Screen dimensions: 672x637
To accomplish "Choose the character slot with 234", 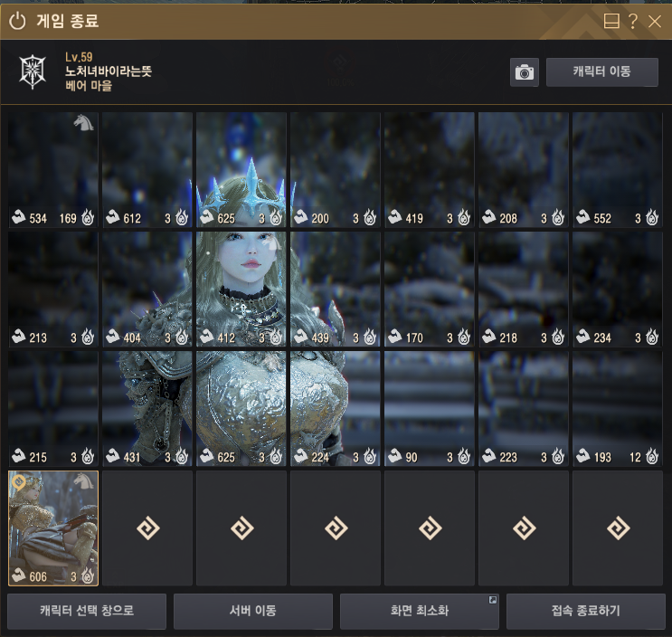I will [618, 290].
